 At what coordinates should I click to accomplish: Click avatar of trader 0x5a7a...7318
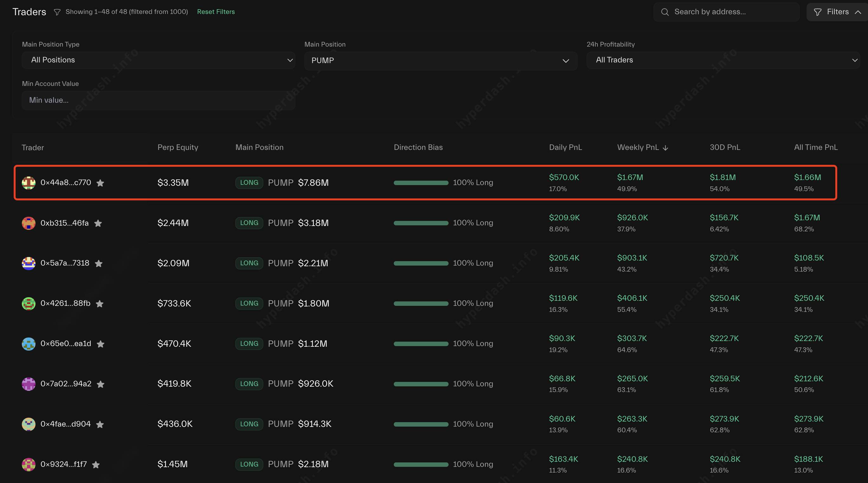(29, 263)
